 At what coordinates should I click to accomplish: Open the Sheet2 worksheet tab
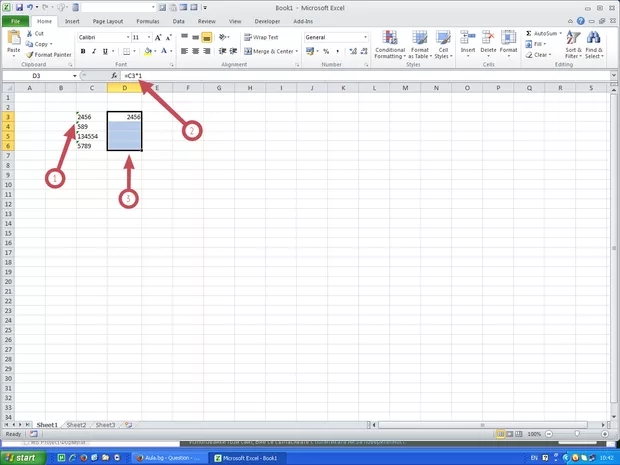76,425
